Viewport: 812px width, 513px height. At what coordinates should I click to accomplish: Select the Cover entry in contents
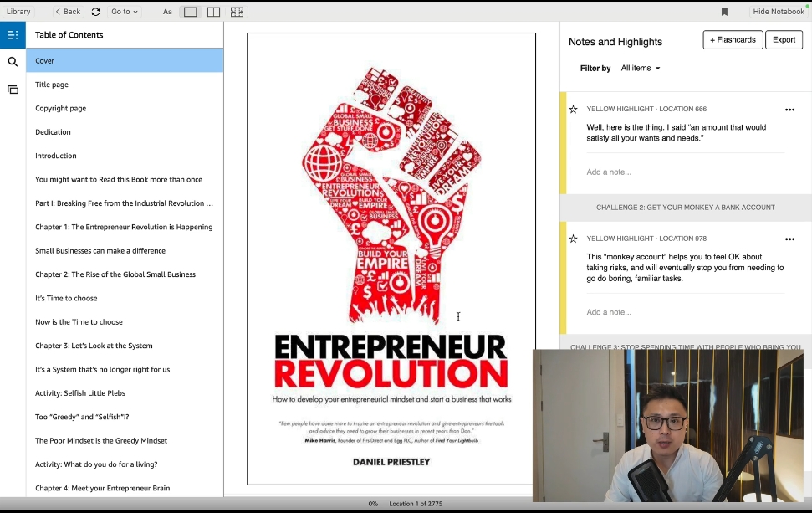pyautogui.click(x=125, y=60)
